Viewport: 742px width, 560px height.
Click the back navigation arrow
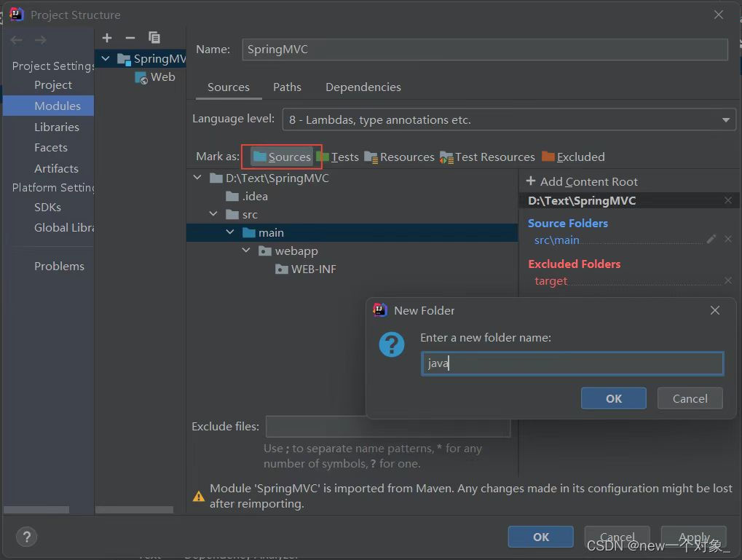17,40
